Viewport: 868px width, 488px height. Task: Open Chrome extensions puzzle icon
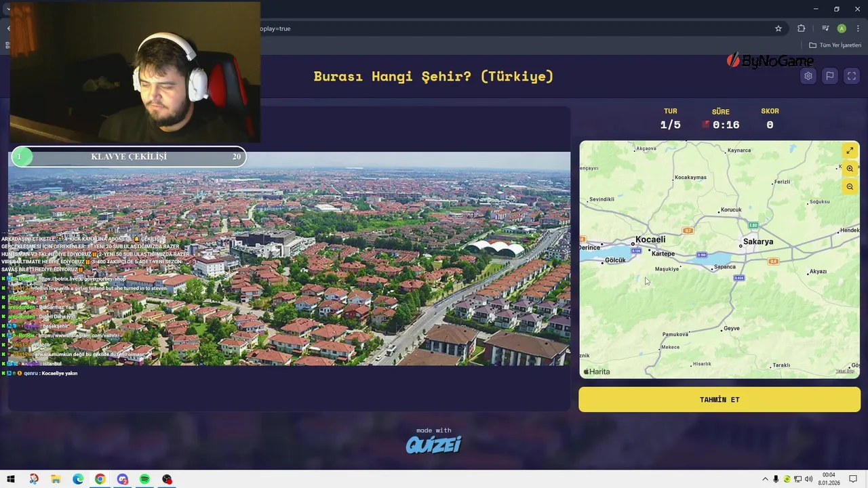[x=802, y=28]
